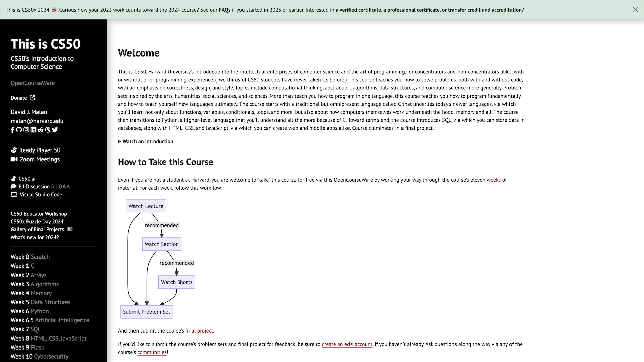Click the Zoom Meetings icon

14,159
